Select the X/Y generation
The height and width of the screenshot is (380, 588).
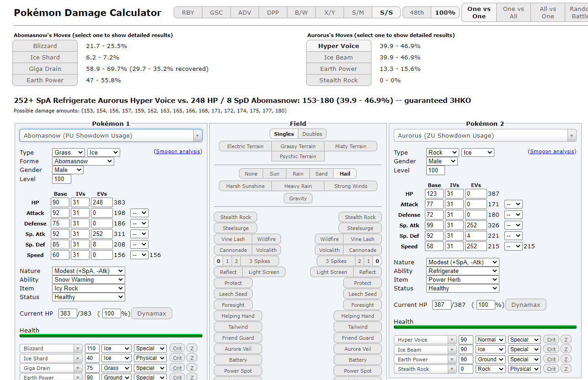329,12
